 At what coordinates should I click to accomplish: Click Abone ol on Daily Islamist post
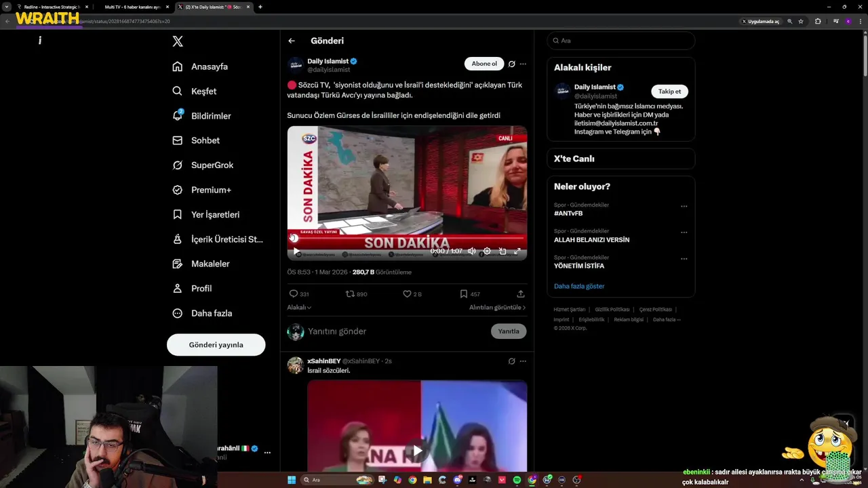tap(484, 64)
